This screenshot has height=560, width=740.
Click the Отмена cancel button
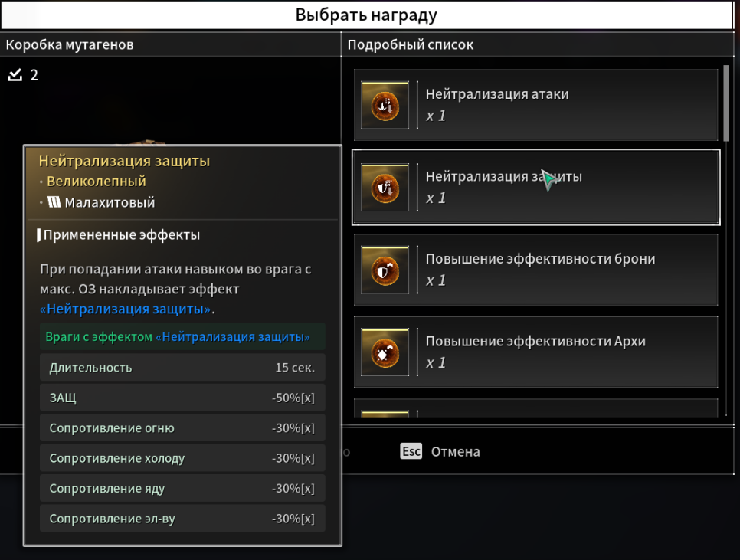456,451
